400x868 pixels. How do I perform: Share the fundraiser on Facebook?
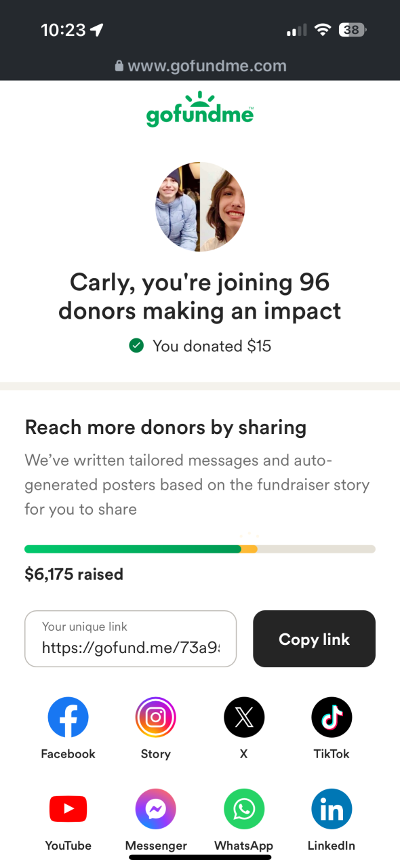click(x=68, y=717)
